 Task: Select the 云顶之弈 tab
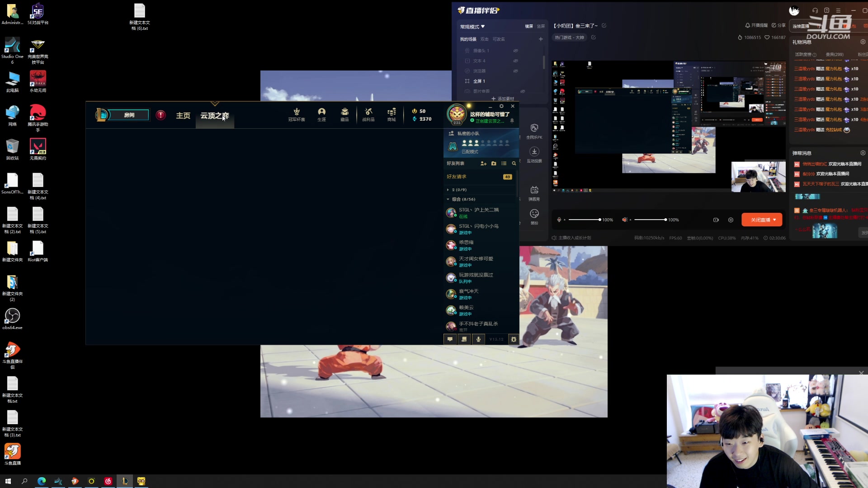pos(215,116)
